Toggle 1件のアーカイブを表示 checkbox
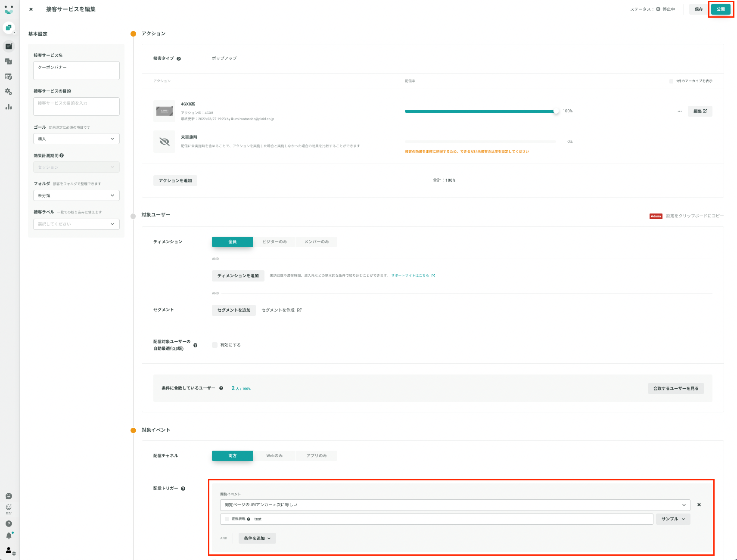737x560 pixels. (671, 81)
